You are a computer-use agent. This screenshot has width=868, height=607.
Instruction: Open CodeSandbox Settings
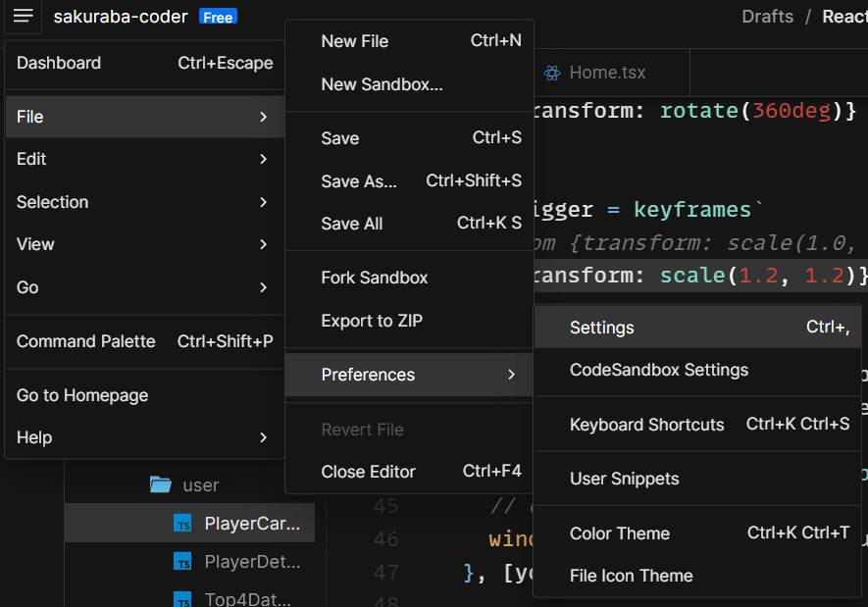point(697,370)
